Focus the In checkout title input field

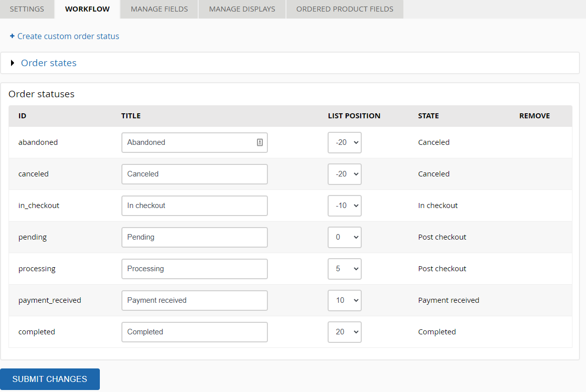pyautogui.click(x=194, y=206)
